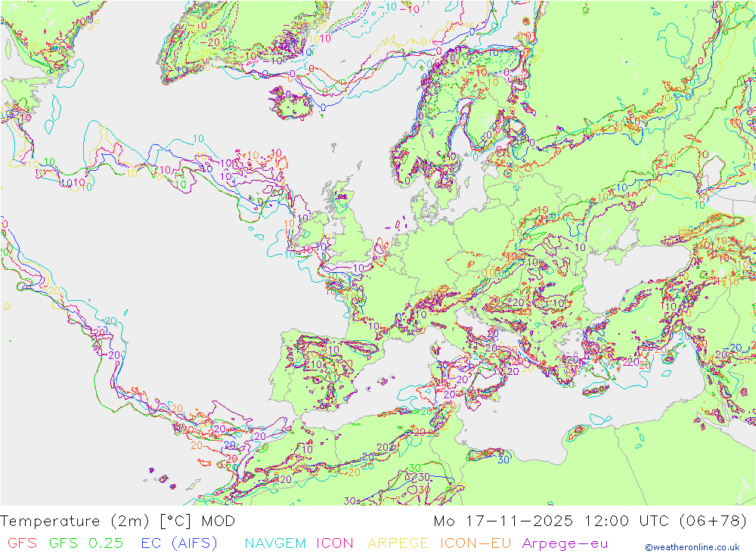Click the Arpege-eu legend label
756x554 pixels.
click(x=565, y=543)
